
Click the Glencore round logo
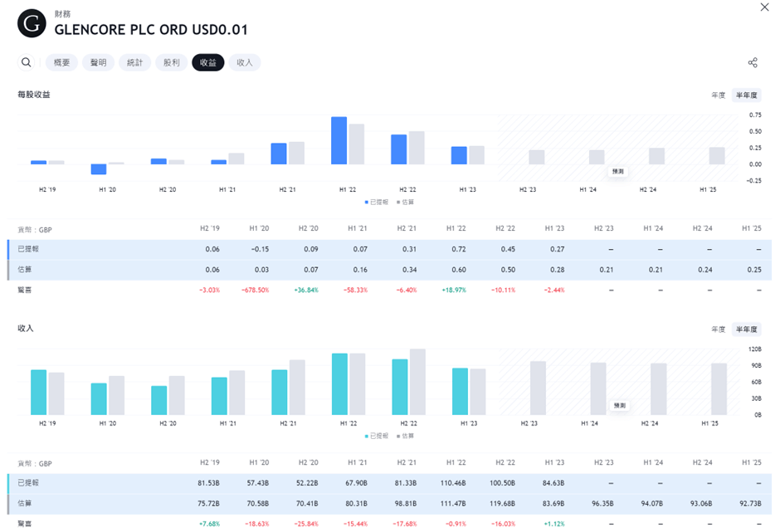coord(32,23)
